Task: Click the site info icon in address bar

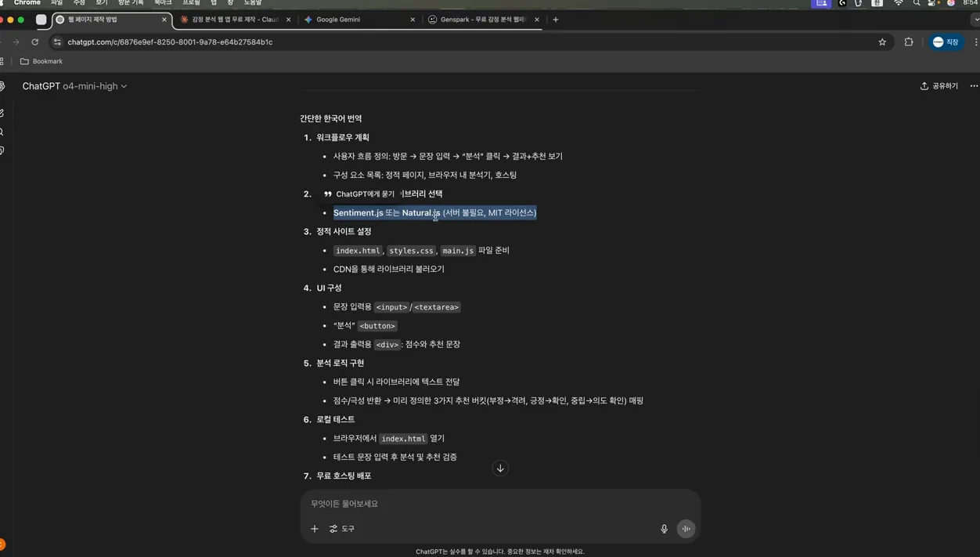Action: pos(57,42)
